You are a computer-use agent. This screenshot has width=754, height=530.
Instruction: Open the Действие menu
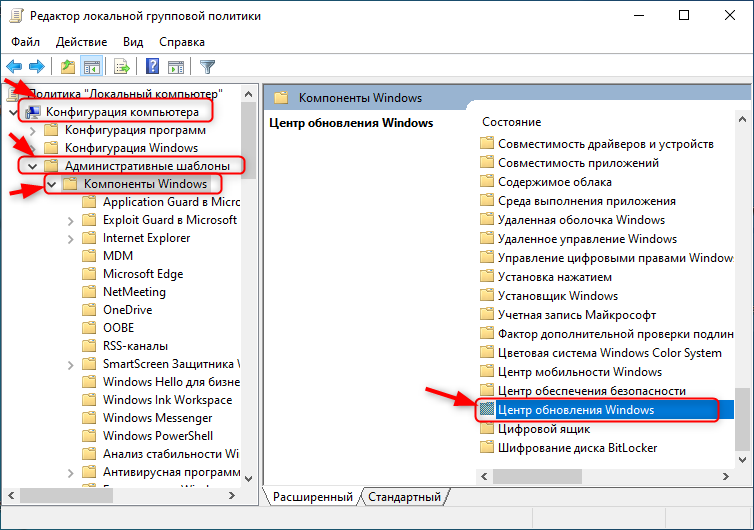[x=81, y=42]
